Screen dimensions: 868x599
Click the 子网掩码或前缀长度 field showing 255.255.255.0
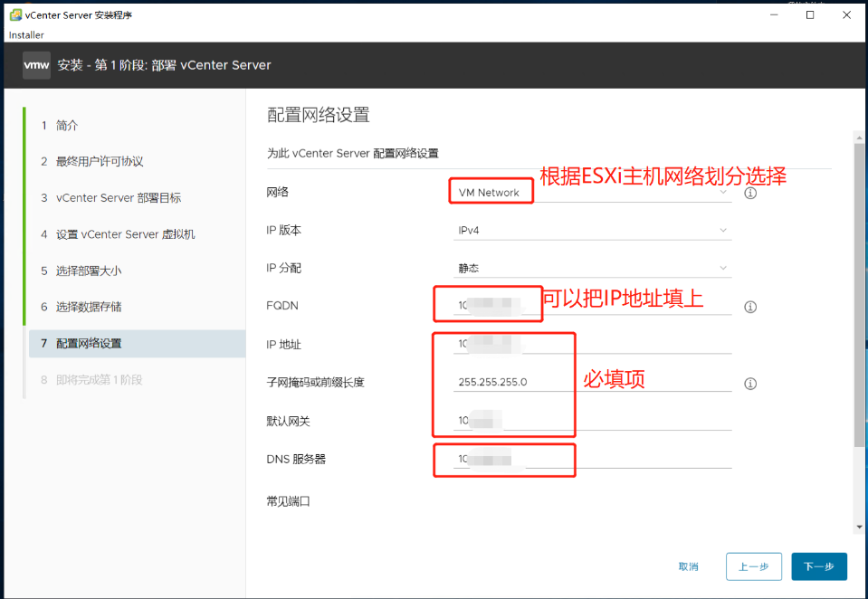point(592,382)
